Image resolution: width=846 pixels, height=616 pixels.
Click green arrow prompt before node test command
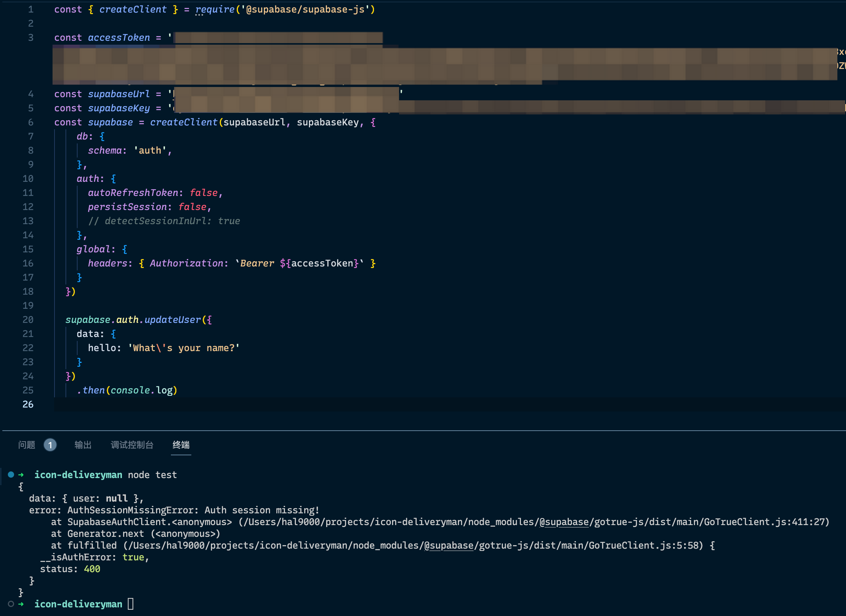(21, 475)
